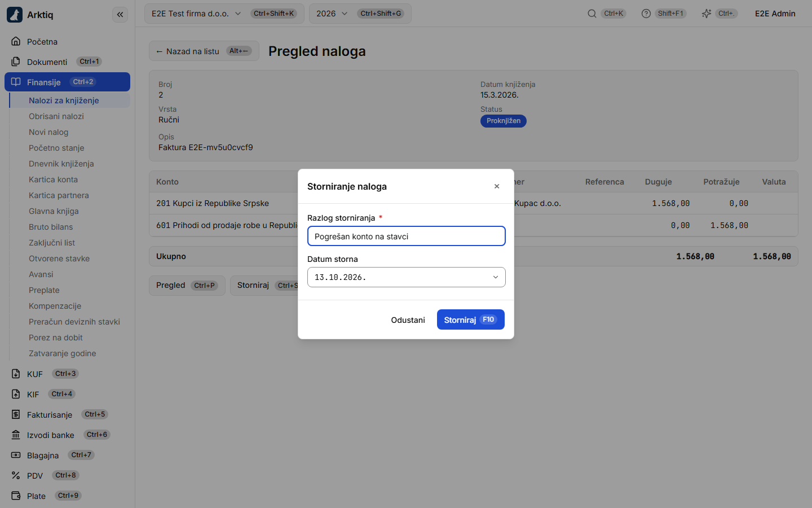Click the Početna home icon
Viewport: 812px width, 508px height.
[16, 41]
